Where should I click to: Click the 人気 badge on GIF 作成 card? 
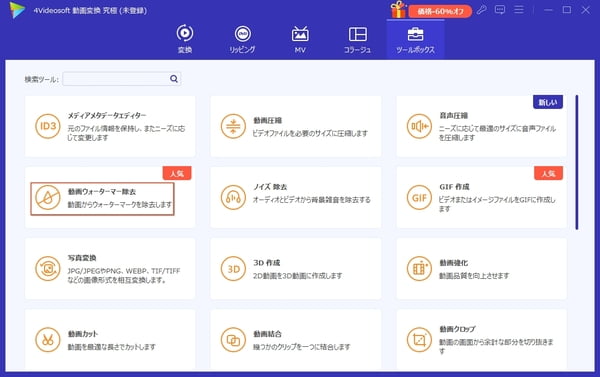pyautogui.click(x=548, y=173)
